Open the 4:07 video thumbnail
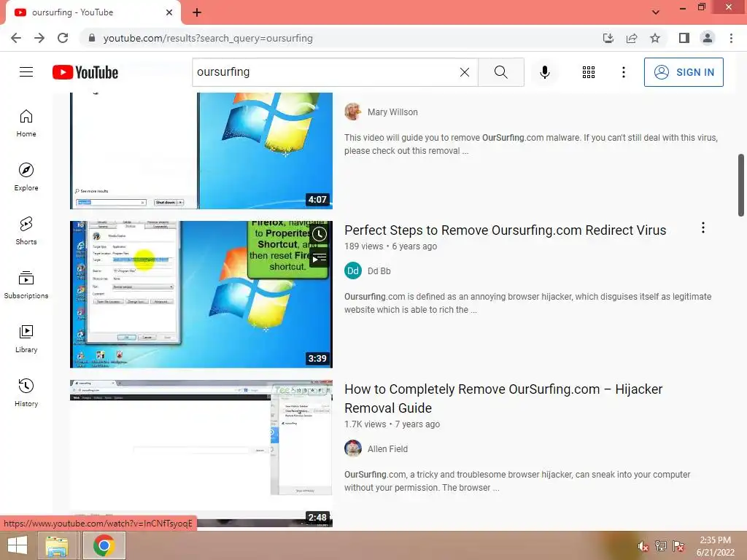 (201, 150)
